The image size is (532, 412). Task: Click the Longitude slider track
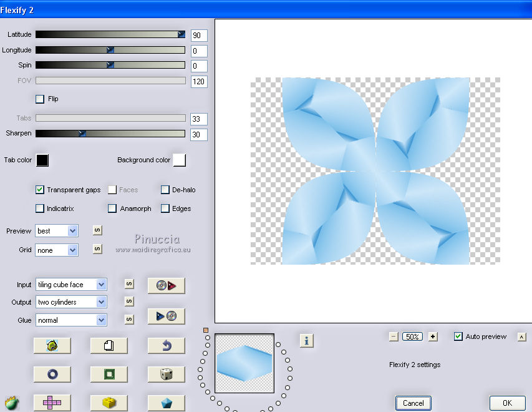tap(110, 50)
